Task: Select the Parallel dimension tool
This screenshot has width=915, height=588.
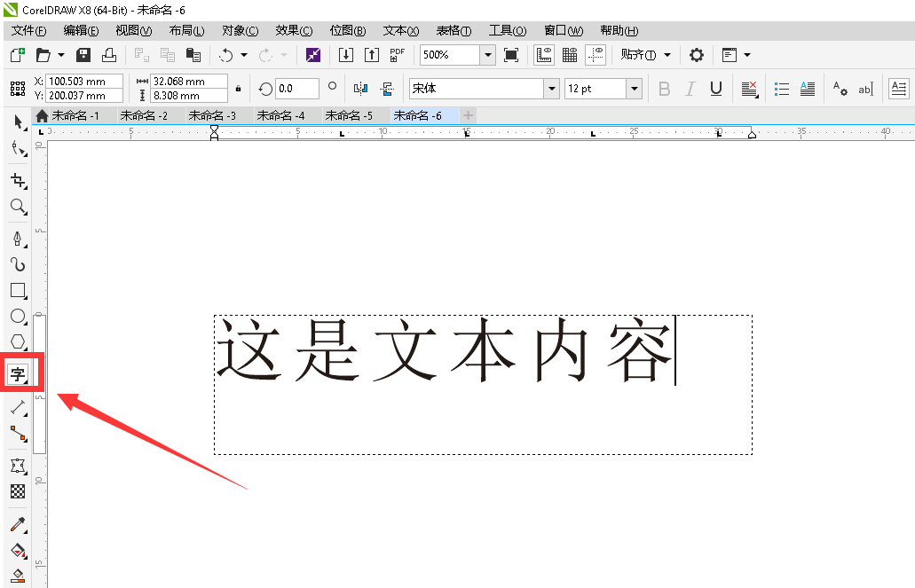Action: tap(18, 407)
